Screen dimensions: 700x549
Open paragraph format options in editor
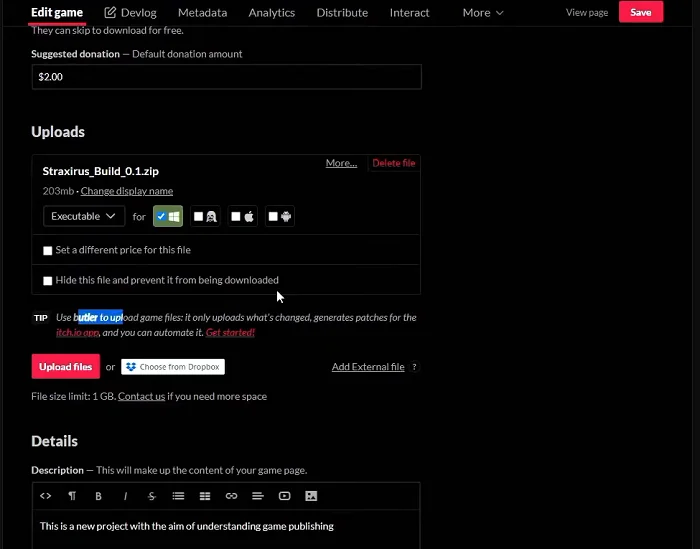click(x=72, y=496)
